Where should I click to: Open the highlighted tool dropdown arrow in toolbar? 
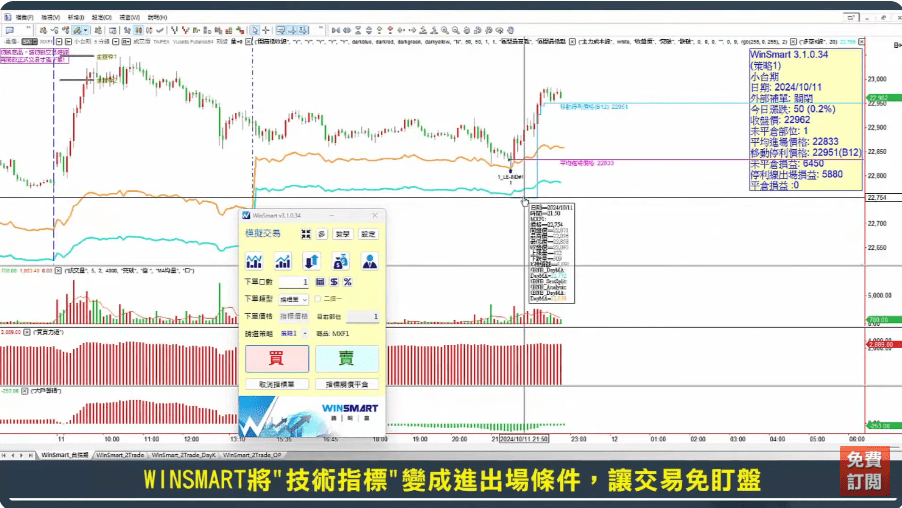pos(86,30)
